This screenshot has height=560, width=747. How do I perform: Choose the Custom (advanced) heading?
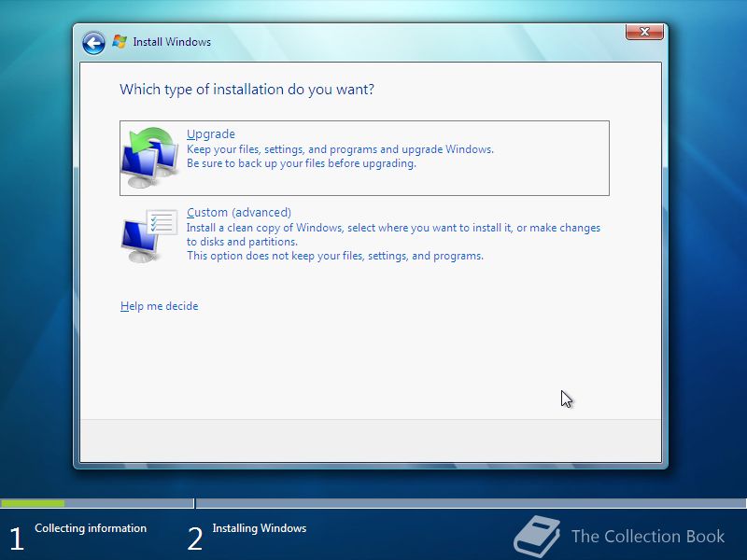pyautogui.click(x=239, y=213)
